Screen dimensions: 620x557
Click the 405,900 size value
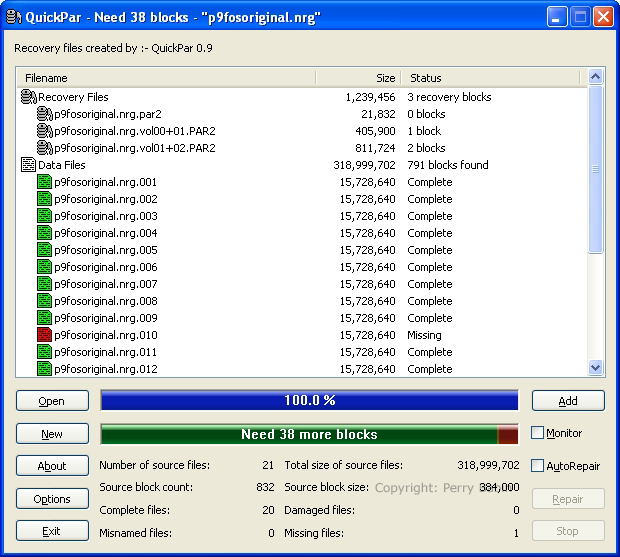click(x=375, y=131)
